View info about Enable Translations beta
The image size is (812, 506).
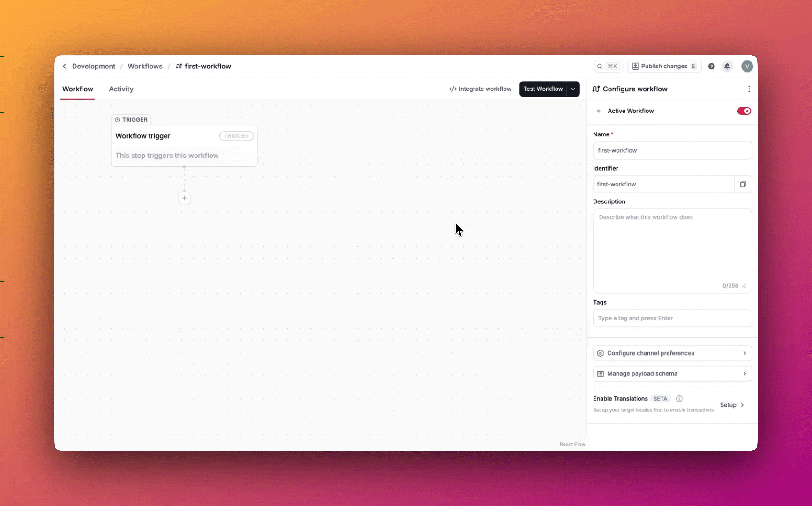pyautogui.click(x=678, y=399)
